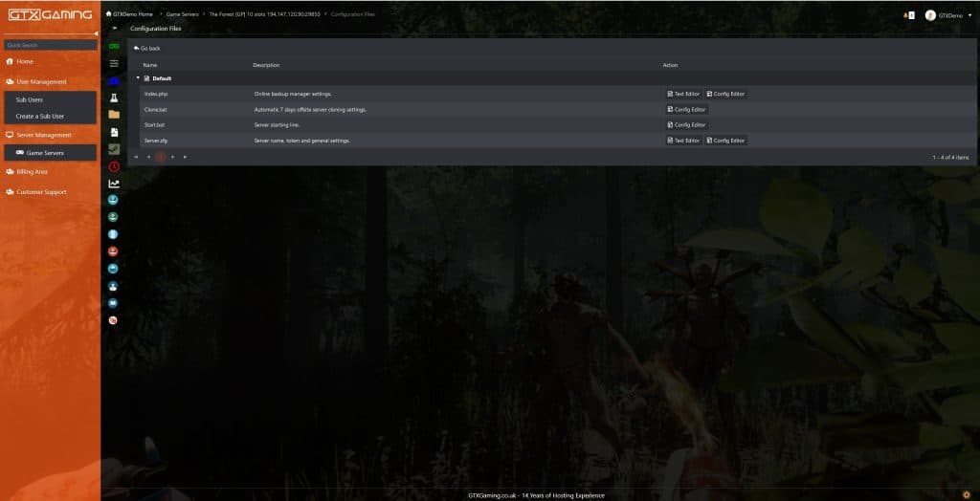Click the sliders settings icon in icon strip

click(114, 63)
